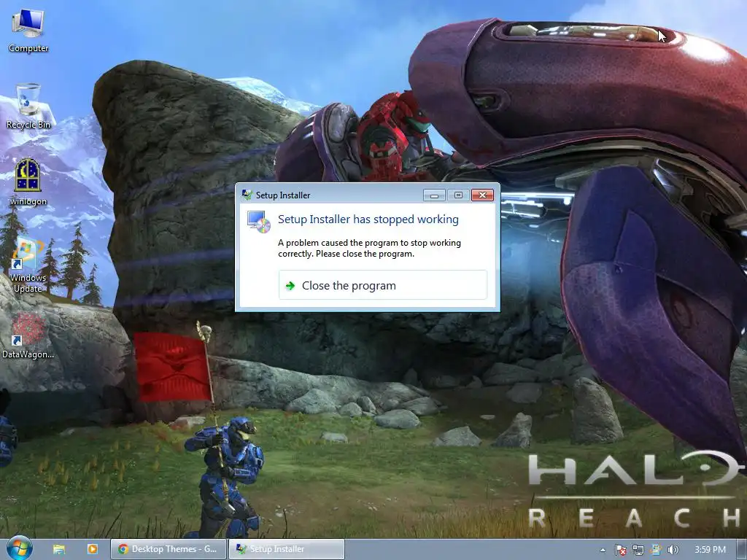Click the colorful updater tray icon
This screenshot has width=747, height=560.
pyautogui.click(x=656, y=550)
